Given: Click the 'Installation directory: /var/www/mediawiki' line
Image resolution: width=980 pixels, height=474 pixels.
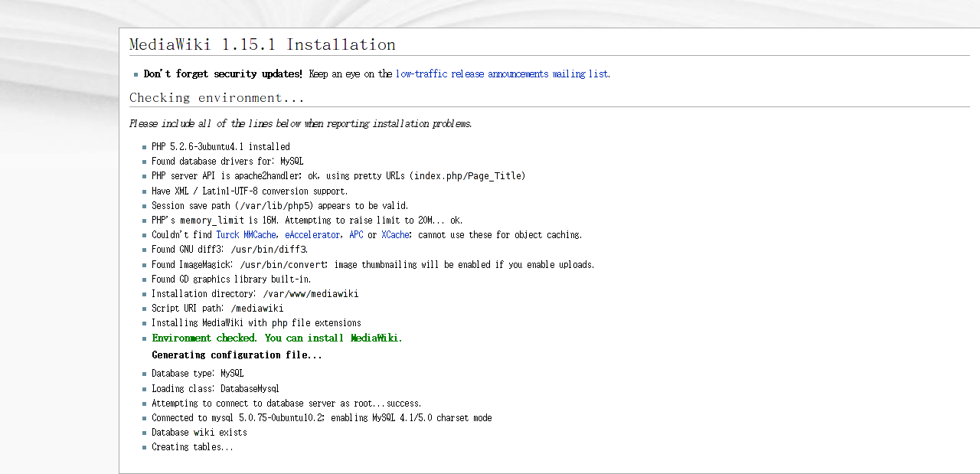Looking at the screenshot, I should point(255,294).
